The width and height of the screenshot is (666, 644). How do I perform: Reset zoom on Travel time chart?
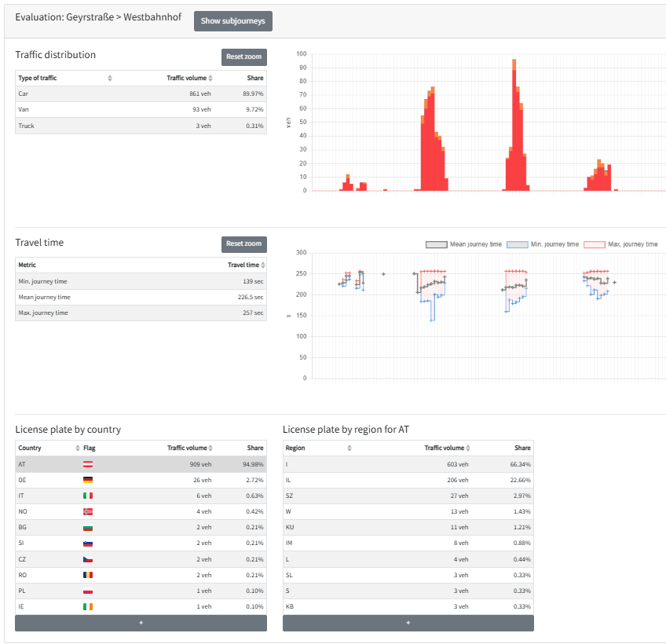tap(243, 243)
